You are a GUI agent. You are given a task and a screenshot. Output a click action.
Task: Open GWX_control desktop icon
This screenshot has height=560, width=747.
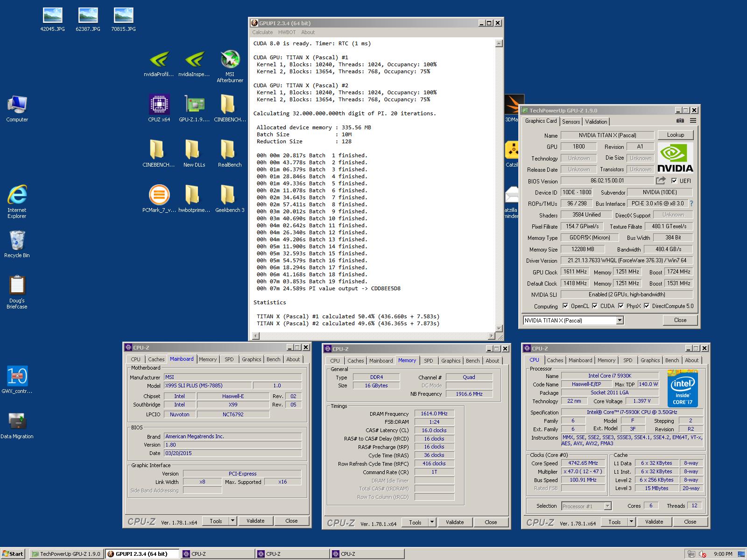pyautogui.click(x=17, y=380)
